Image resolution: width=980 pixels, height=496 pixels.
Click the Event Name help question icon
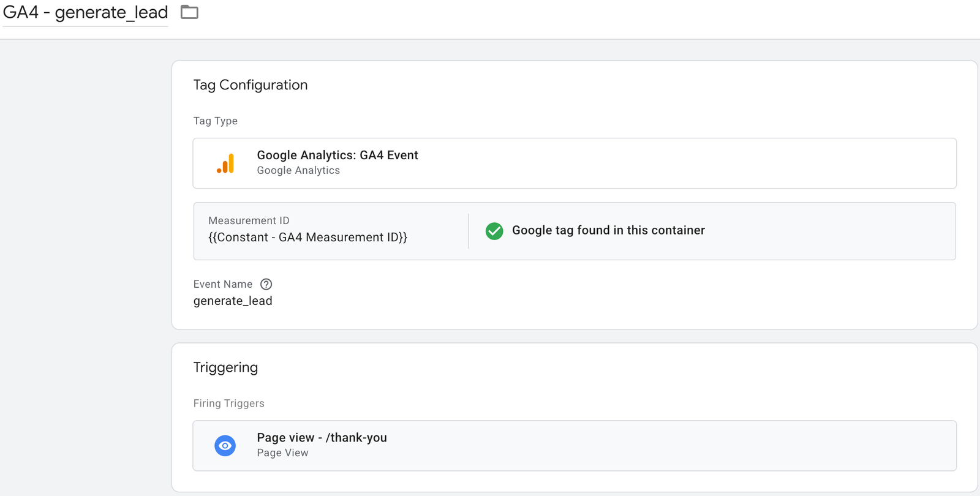pyautogui.click(x=266, y=284)
